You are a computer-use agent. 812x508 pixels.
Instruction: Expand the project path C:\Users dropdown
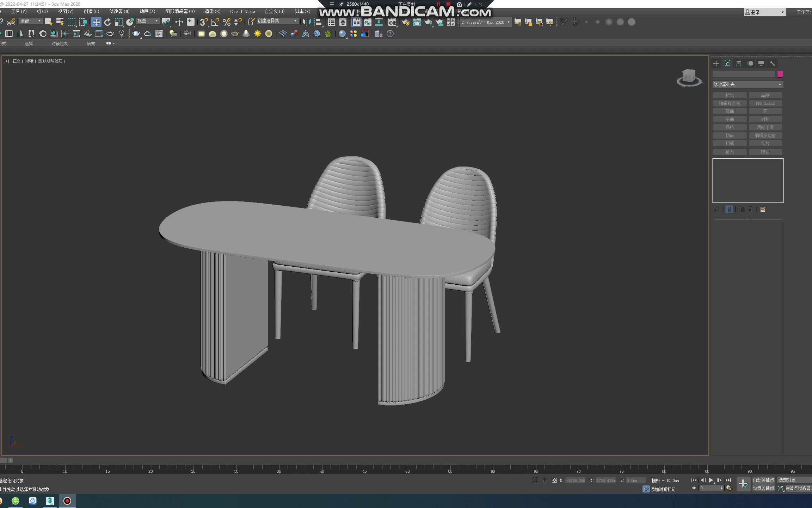click(486, 22)
